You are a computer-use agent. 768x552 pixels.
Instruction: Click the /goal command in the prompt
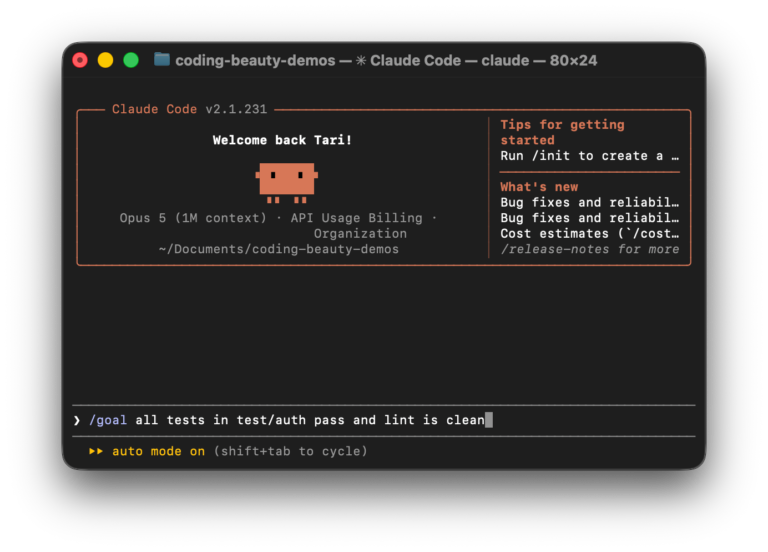(x=108, y=420)
